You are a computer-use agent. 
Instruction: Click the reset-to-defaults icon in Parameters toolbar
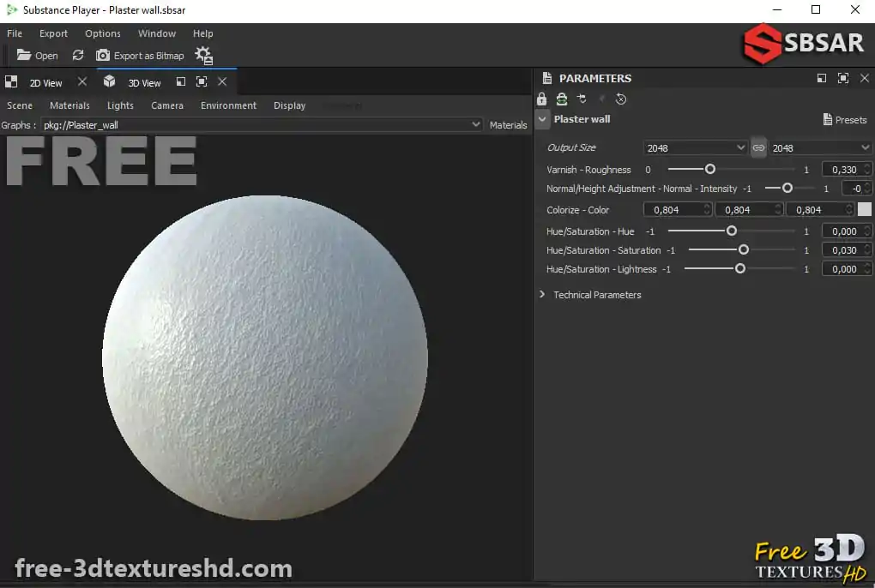621,99
